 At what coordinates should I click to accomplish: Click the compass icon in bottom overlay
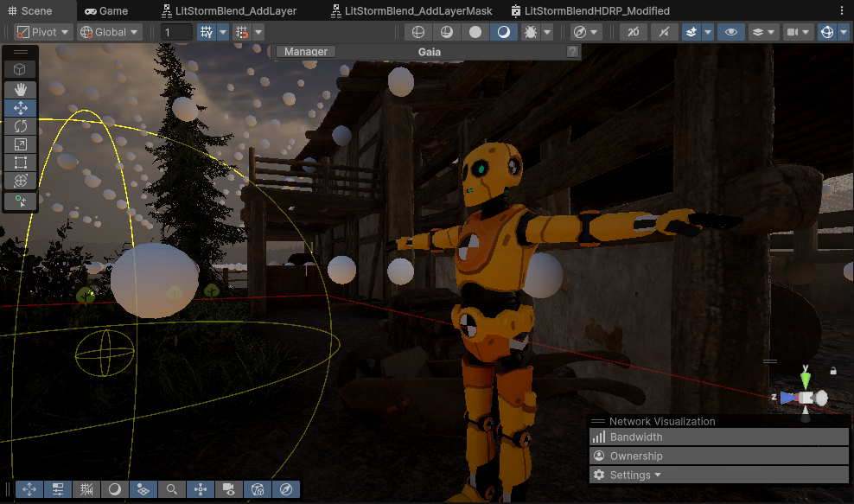point(286,489)
